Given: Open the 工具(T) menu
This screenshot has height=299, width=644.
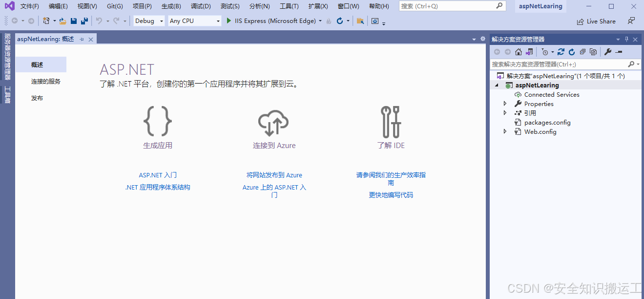Looking at the screenshot, I should [x=289, y=6].
